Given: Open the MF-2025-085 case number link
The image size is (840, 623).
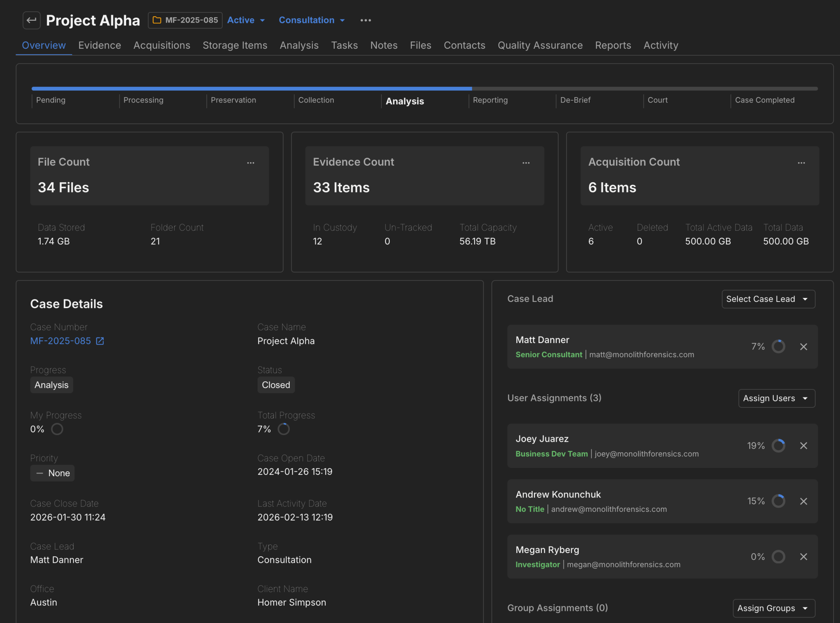Looking at the screenshot, I should pyautogui.click(x=60, y=341).
